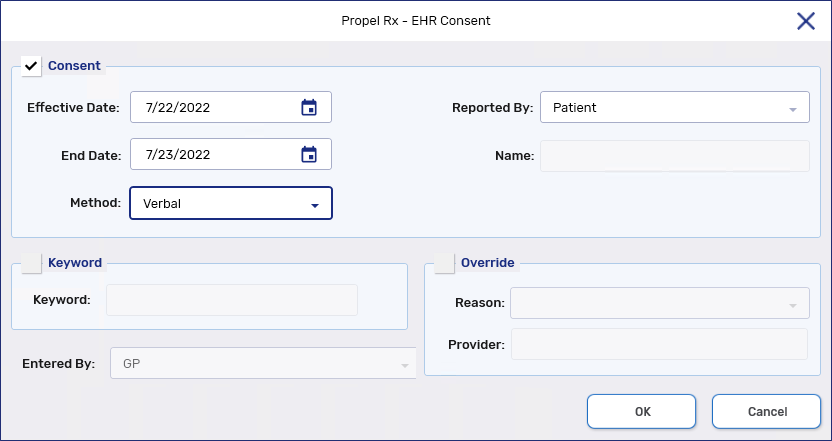Click the "Method:" label text

[93, 203]
